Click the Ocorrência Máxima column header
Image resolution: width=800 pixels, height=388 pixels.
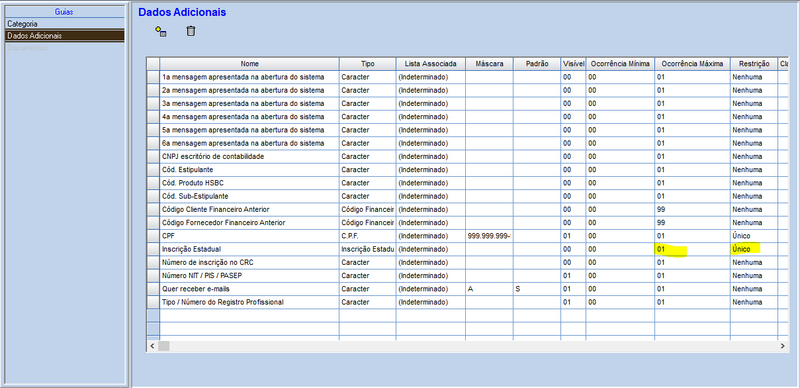point(692,64)
